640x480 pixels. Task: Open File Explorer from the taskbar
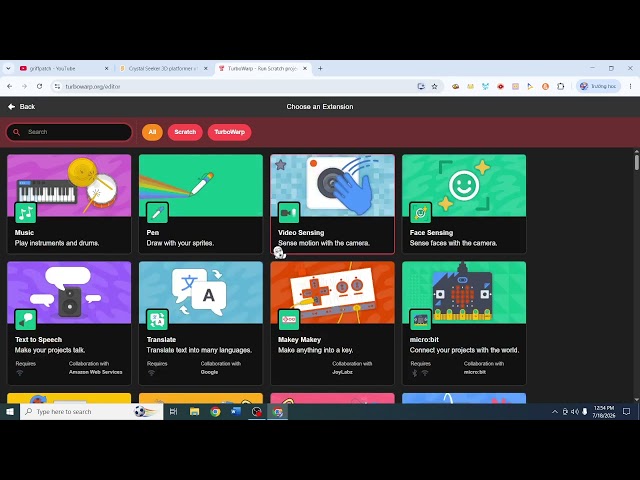tap(194, 411)
